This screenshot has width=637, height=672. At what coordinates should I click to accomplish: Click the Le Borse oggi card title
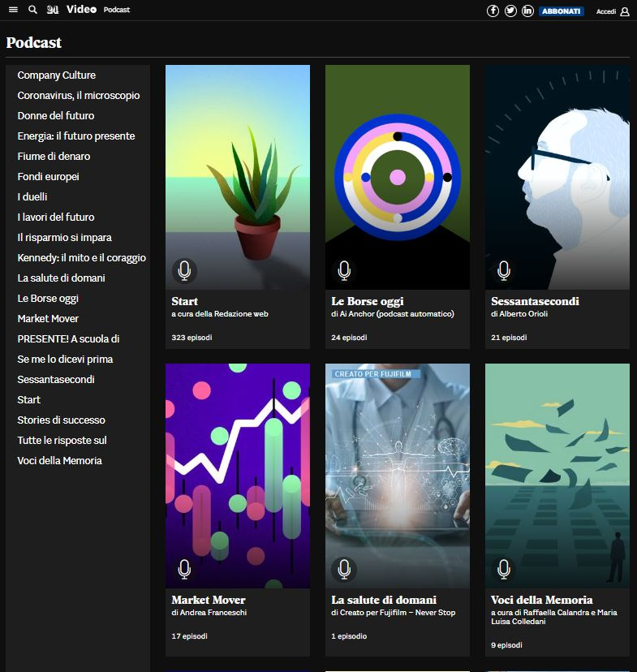point(367,301)
